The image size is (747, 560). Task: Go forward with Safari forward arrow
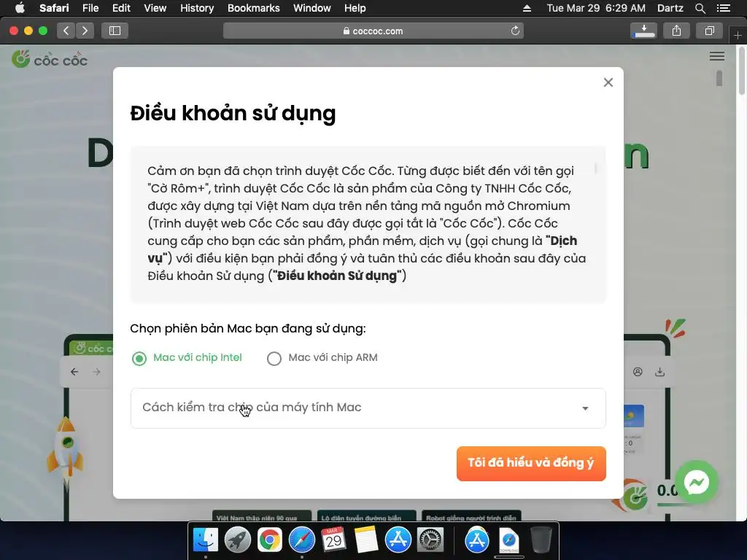85,31
